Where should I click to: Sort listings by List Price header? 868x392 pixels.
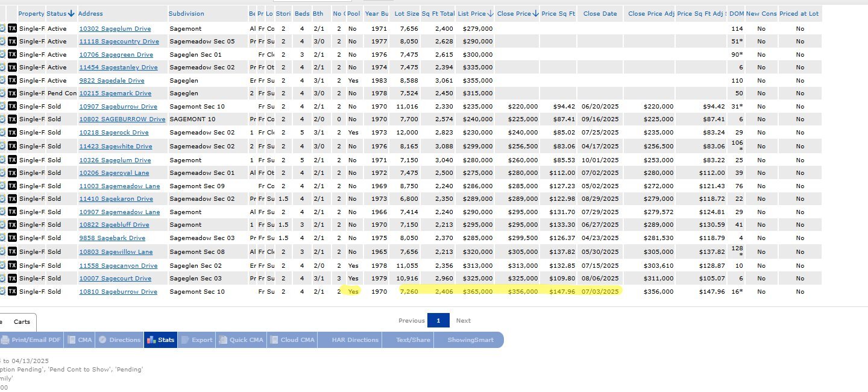(475, 13)
